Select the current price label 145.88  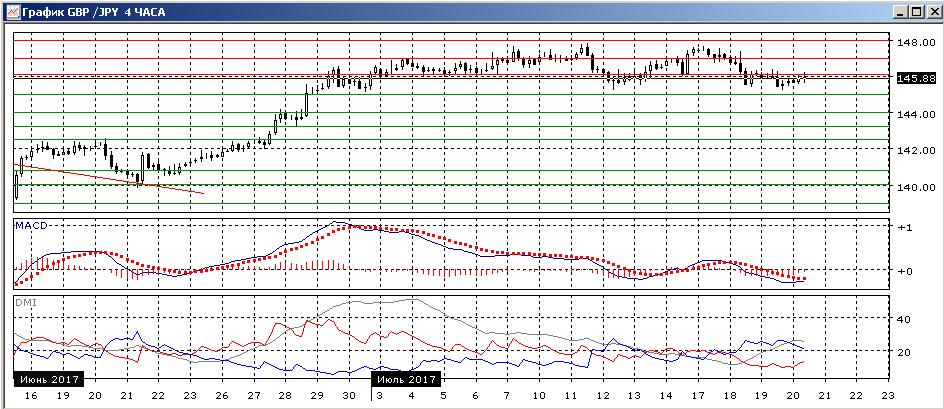(x=918, y=78)
